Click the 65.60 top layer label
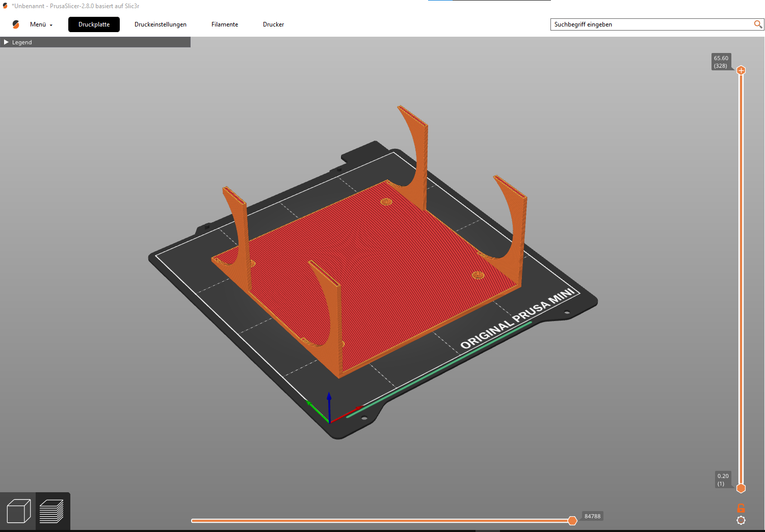 721,62
